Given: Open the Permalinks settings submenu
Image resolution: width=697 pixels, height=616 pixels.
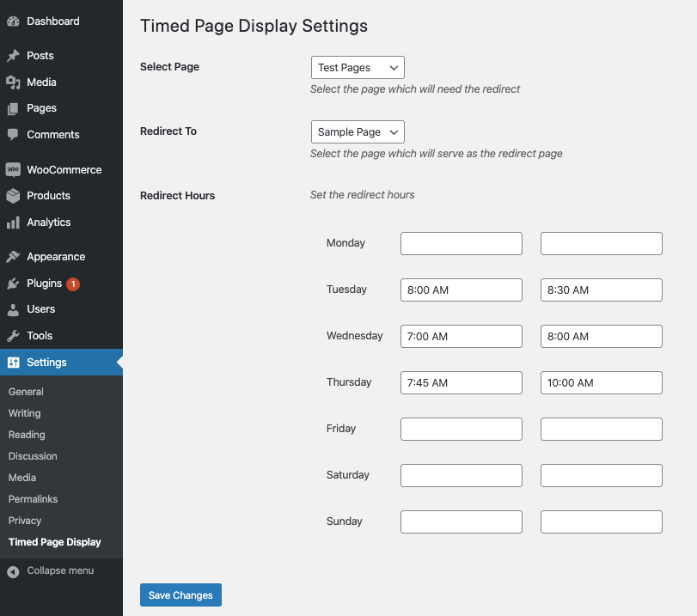Looking at the screenshot, I should [33, 499].
